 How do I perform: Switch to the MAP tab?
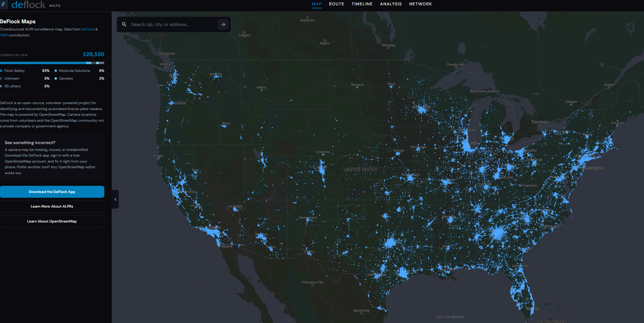coord(316,4)
